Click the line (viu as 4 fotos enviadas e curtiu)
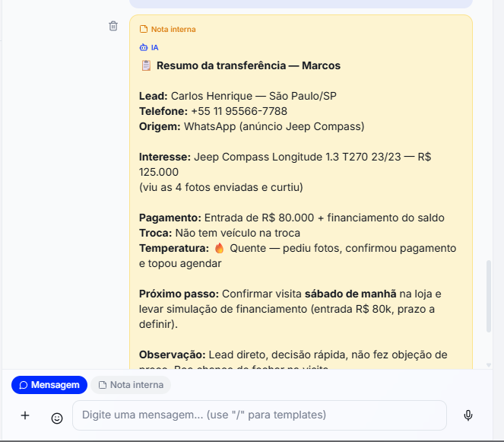The height and width of the screenshot is (442, 504). [220, 187]
